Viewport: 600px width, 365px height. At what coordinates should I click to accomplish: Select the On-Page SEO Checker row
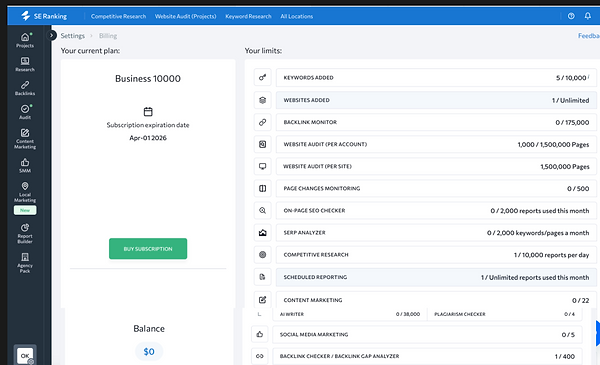(436, 210)
